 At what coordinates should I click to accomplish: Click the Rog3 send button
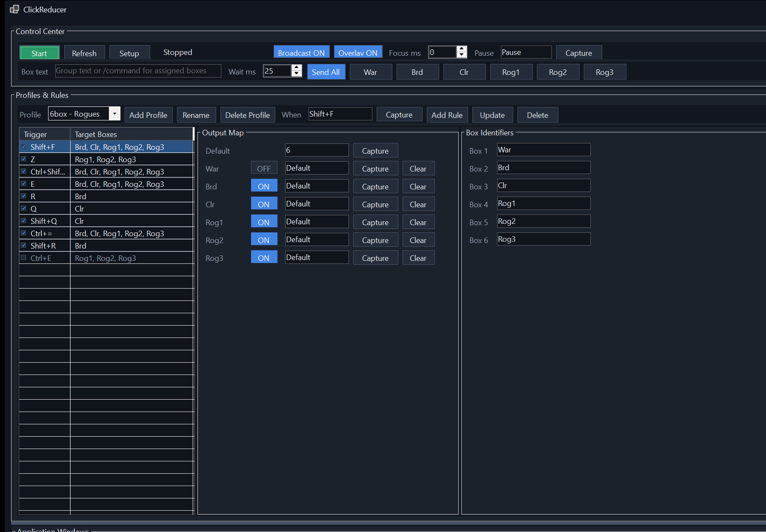(605, 72)
